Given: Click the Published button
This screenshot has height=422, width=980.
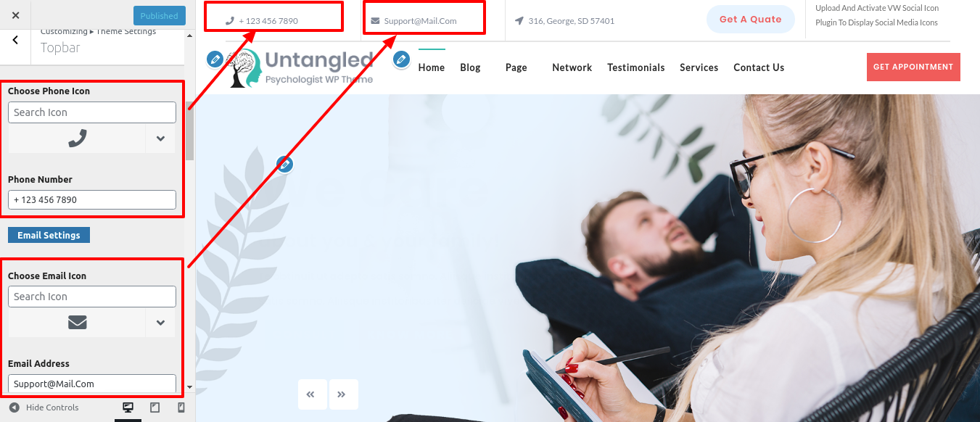Looking at the screenshot, I should (159, 16).
